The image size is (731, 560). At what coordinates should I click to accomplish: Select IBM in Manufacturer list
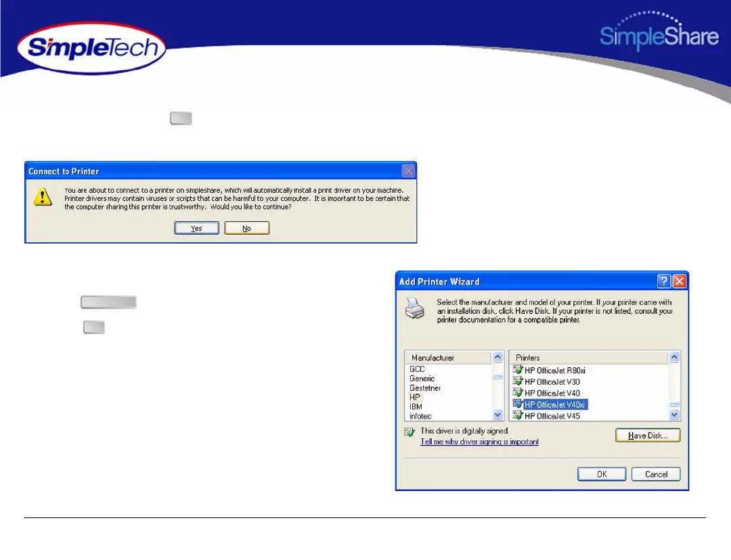click(x=416, y=406)
